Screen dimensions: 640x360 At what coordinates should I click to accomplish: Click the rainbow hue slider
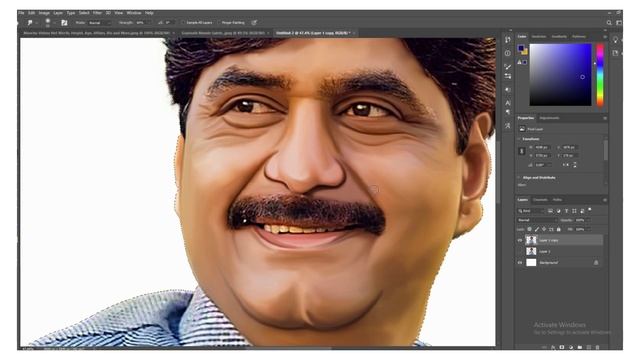[600, 75]
